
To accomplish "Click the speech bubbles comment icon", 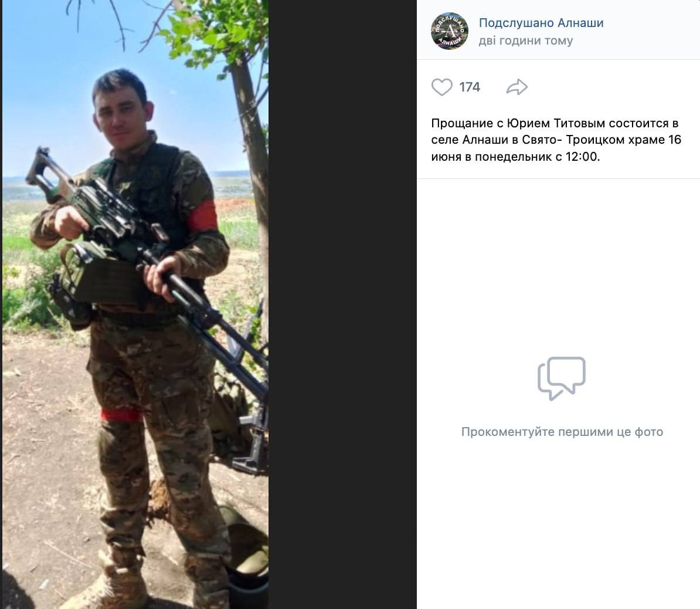I will point(562,378).
